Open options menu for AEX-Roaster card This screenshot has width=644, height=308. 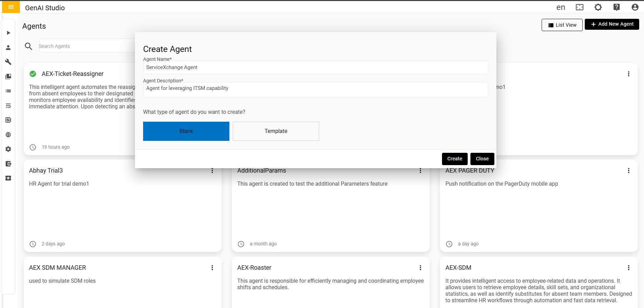[420, 268]
